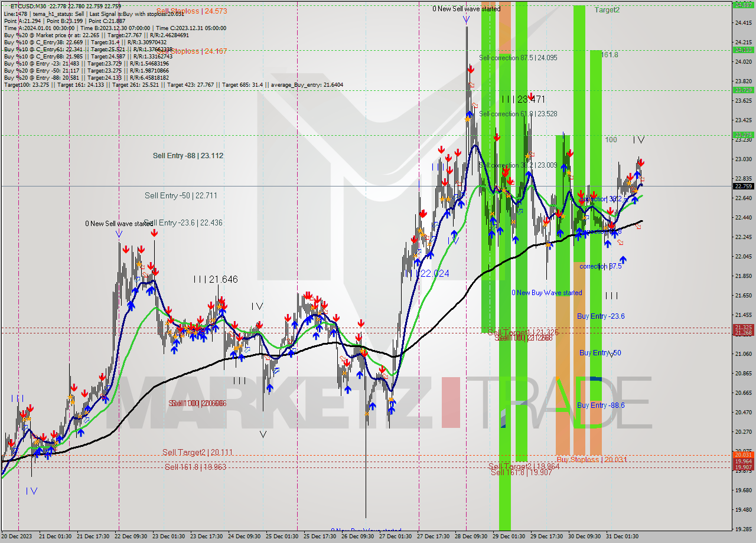Click the '22 Dec 09:30' time axis label
The image size is (756, 543).
tap(130, 537)
